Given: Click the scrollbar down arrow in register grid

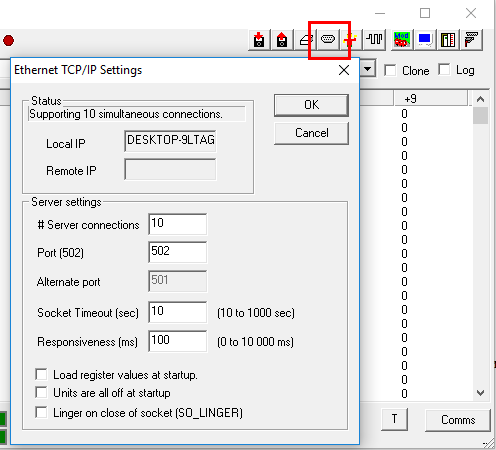Looking at the screenshot, I should [x=480, y=393].
